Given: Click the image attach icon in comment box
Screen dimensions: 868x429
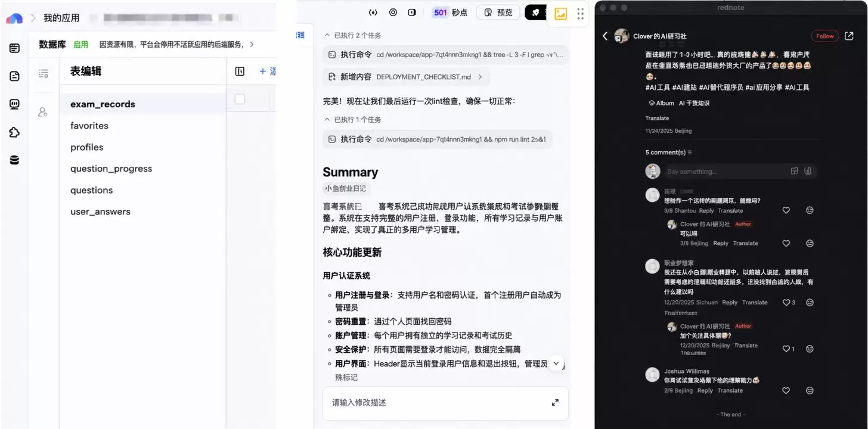Looking at the screenshot, I should [x=794, y=172].
